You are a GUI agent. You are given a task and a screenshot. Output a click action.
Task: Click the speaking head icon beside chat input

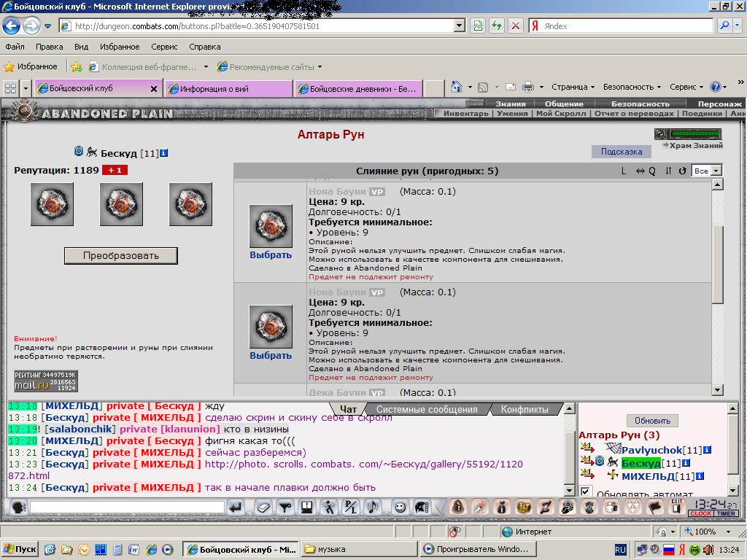(18, 507)
